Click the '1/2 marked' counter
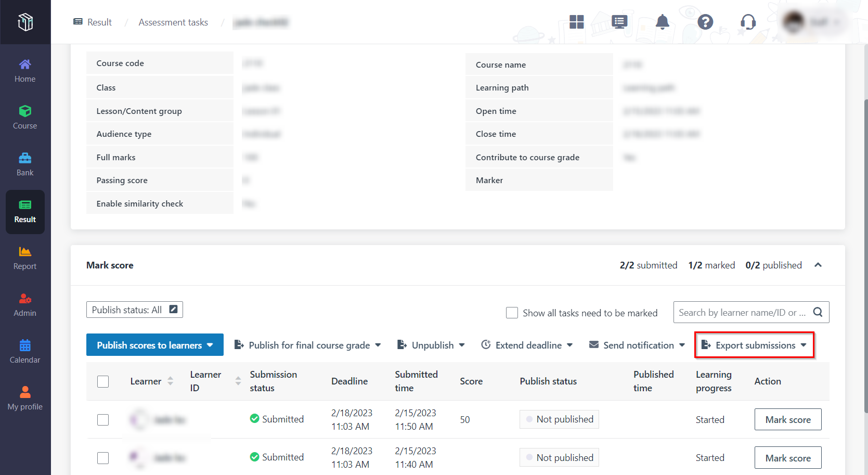This screenshot has height=475, width=868. tap(711, 265)
